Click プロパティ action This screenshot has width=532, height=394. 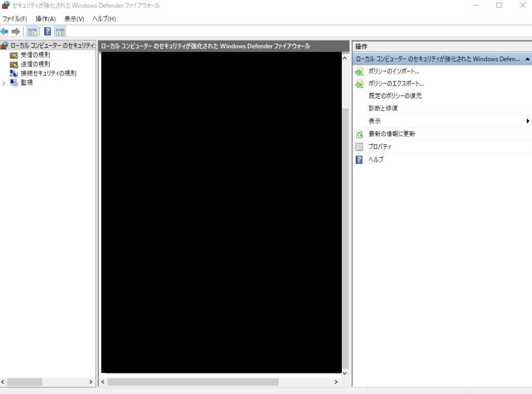[380, 147]
